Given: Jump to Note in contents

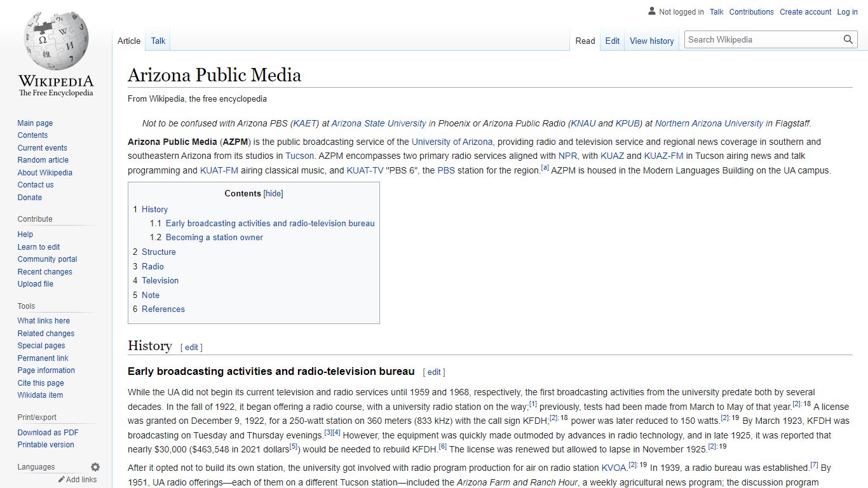Looking at the screenshot, I should 151,295.
